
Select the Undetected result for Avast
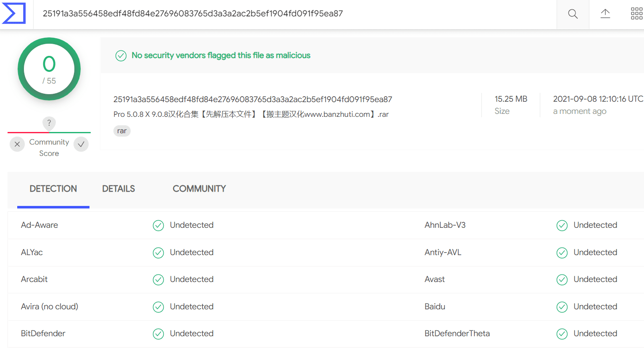[595, 279]
